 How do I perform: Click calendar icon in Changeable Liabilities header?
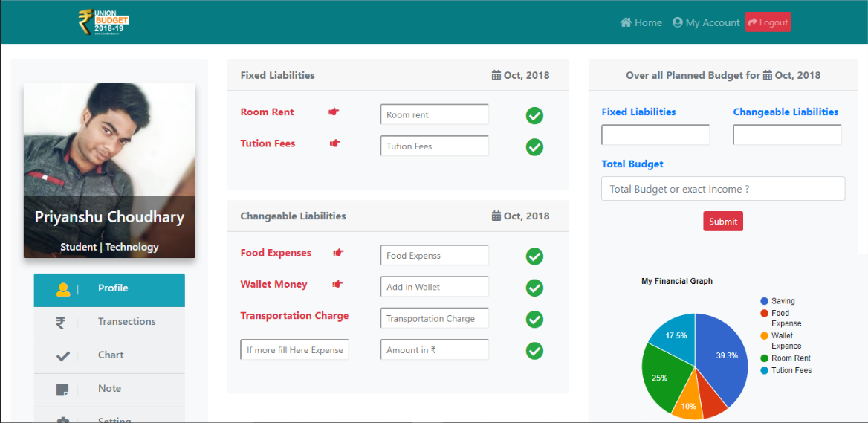click(496, 216)
